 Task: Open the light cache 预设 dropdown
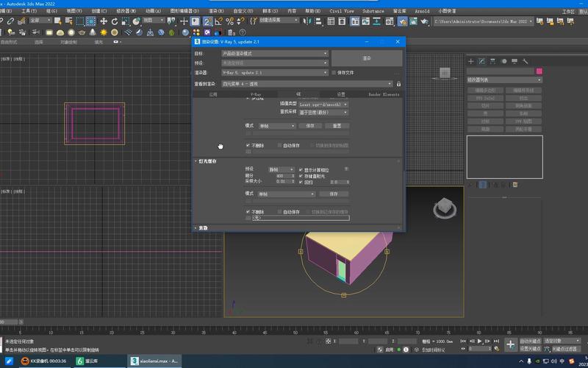[x=280, y=170]
